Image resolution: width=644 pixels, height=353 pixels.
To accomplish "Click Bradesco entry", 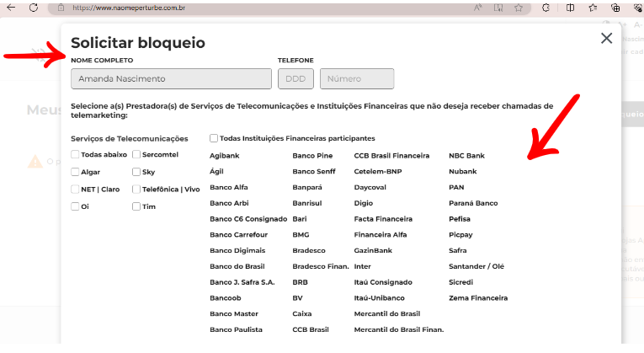I will [309, 250].
